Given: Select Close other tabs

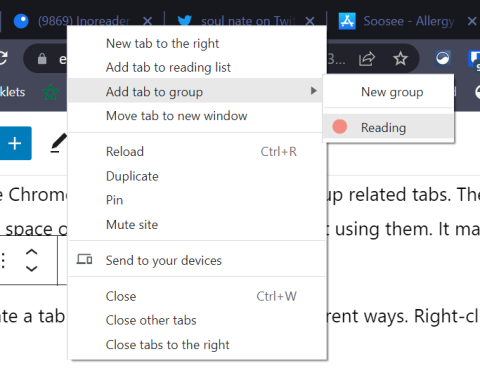Looking at the screenshot, I should click(197, 320).
